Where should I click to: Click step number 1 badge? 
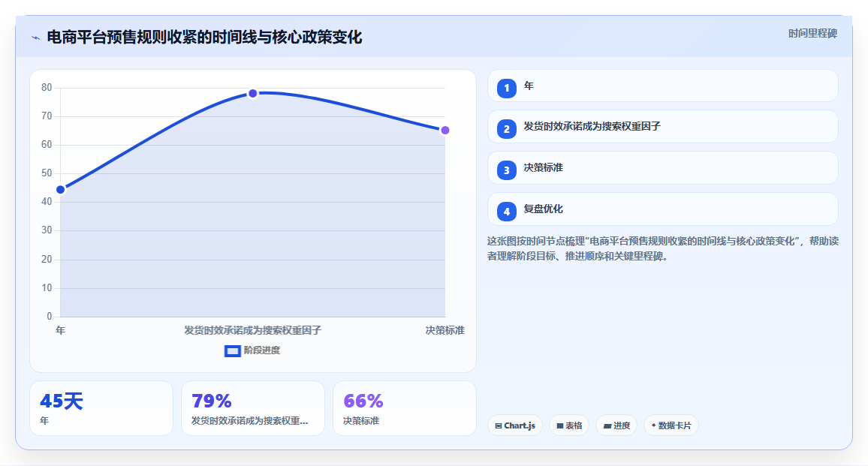pyautogui.click(x=507, y=88)
